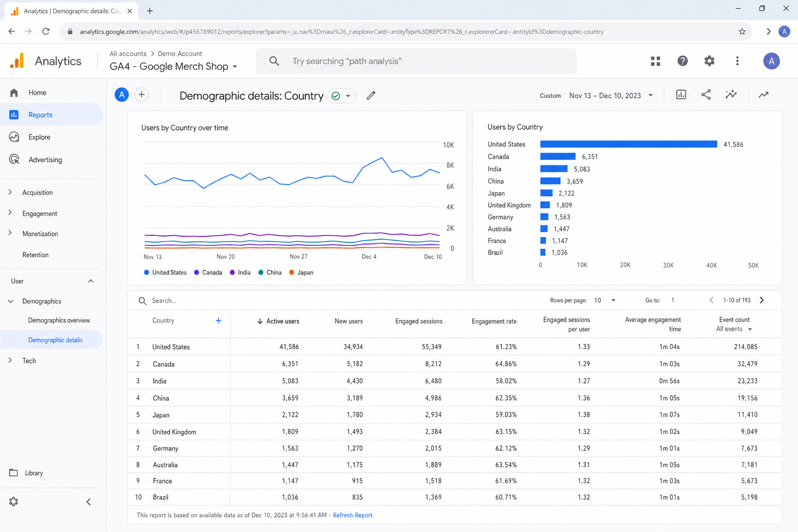Go to the next page of table rows
Viewport: 798px width, 532px height.
pos(762,300)
